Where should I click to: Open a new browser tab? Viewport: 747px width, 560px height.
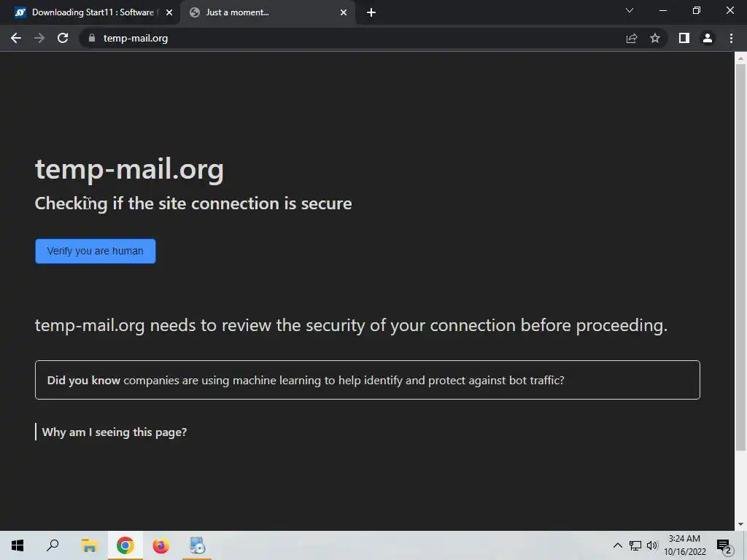click(x=371, y=12)
